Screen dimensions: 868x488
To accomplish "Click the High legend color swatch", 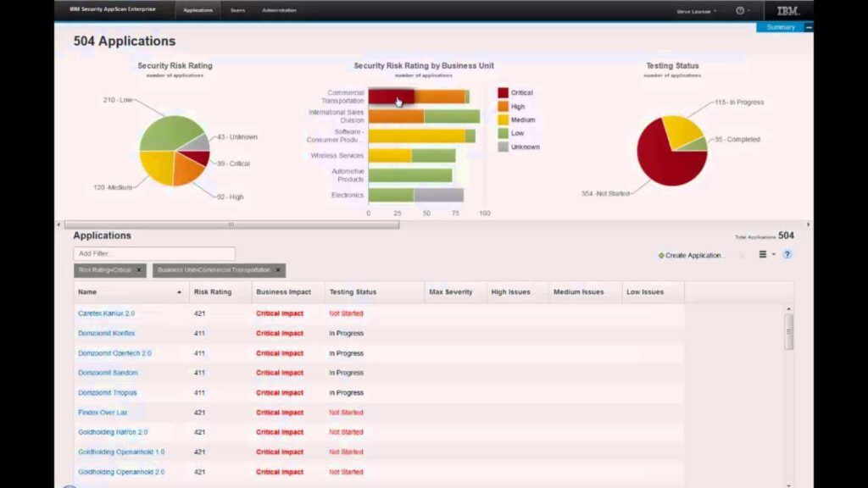I will point(503,106).
